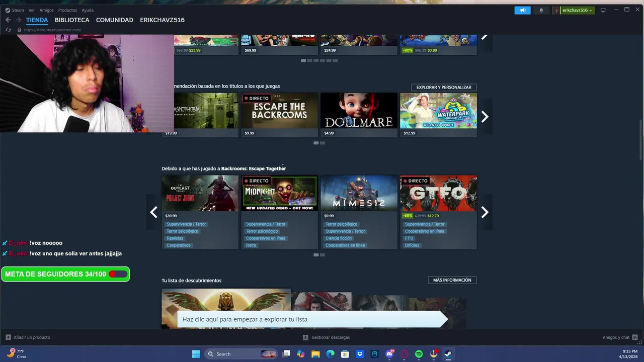Open the notifications bell
Image resolution: width=644 pixels, height=362 pixels.
point(541,10)
